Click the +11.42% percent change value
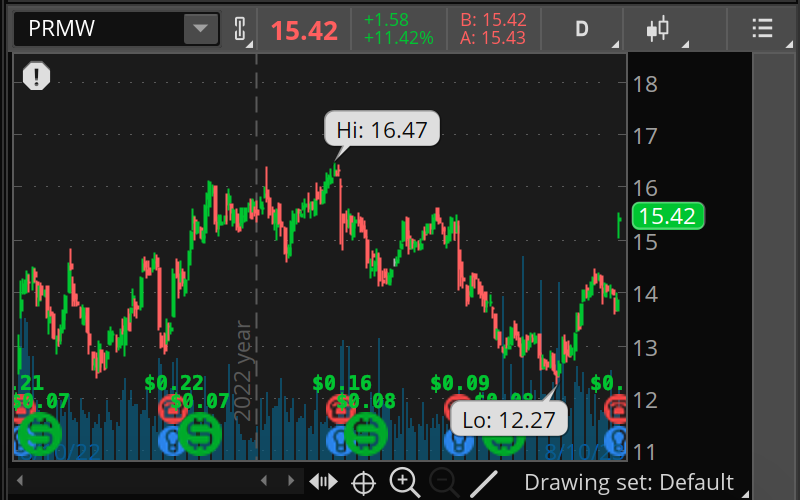The height and width of the screenshot is (500, 800). coord(399,38)
